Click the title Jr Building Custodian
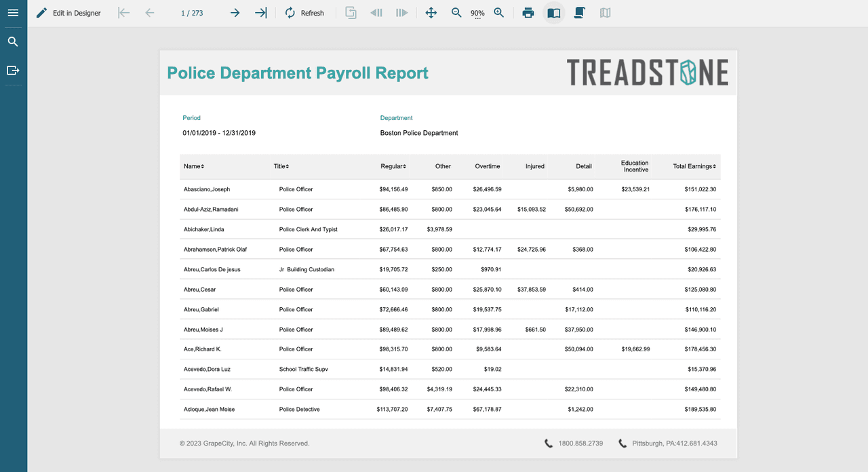The height and width of the screenshot is (472, 868). [307, 269]
